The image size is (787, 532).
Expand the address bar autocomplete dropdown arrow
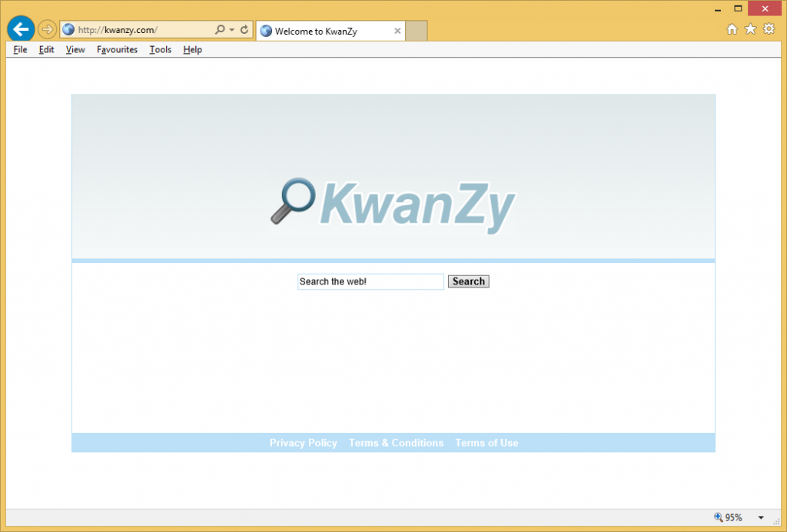[x=232, y=30]
